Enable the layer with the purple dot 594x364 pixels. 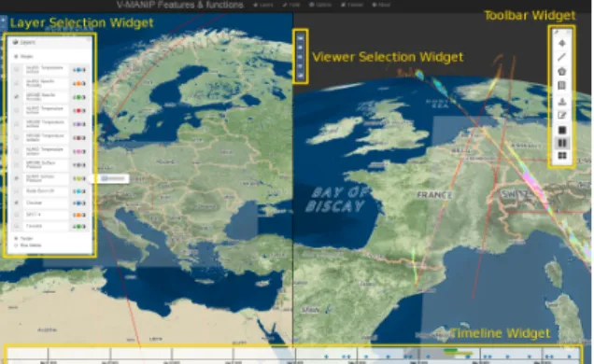point(16,124)
